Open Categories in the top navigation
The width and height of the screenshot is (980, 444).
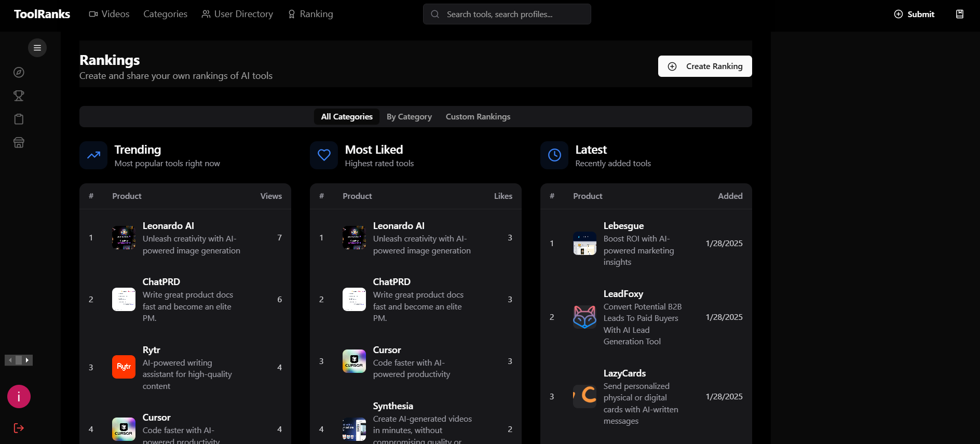click(165, 14)
